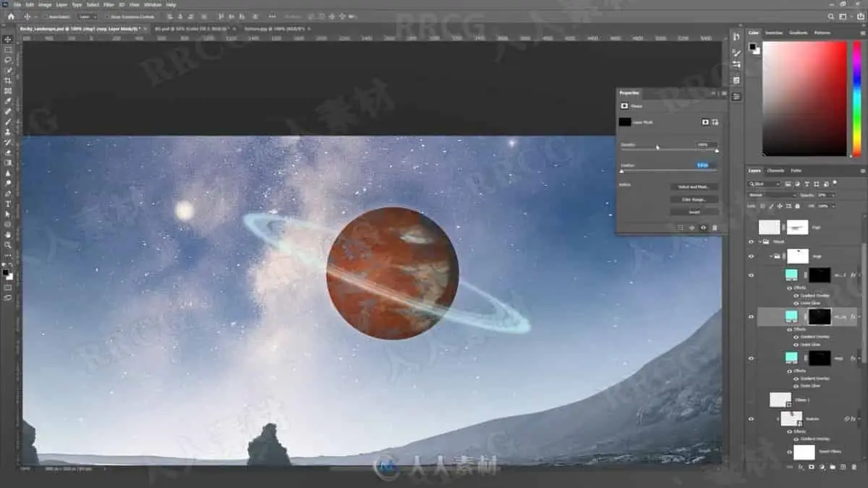Screen dimensions: 868x488
Task: Select the Gradient tool
Action: click(x=9, y=163)
